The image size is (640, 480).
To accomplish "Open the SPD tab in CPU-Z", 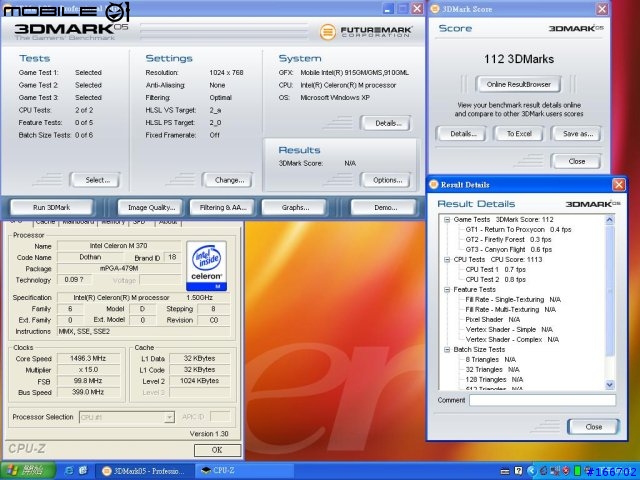I will point(140,222).
